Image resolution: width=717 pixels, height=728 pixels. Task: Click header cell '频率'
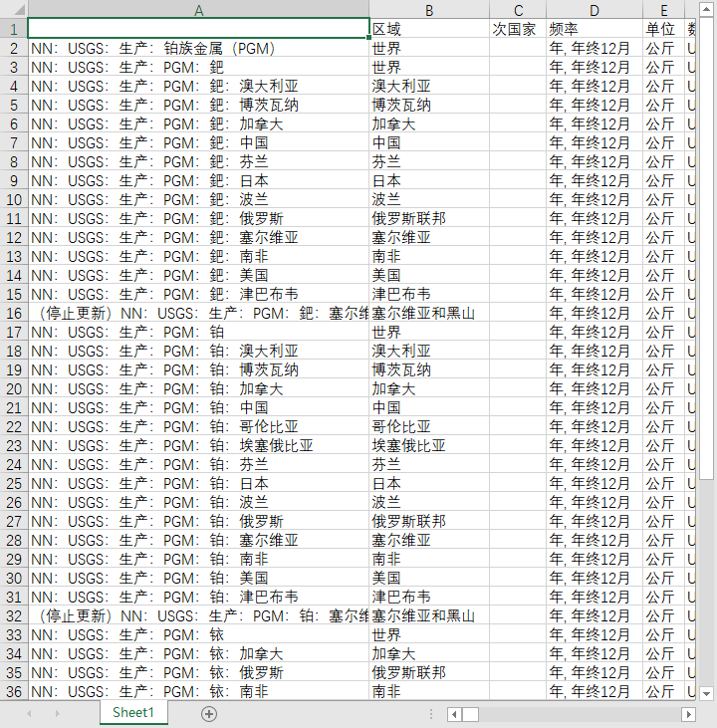click(x=595, y=29)
